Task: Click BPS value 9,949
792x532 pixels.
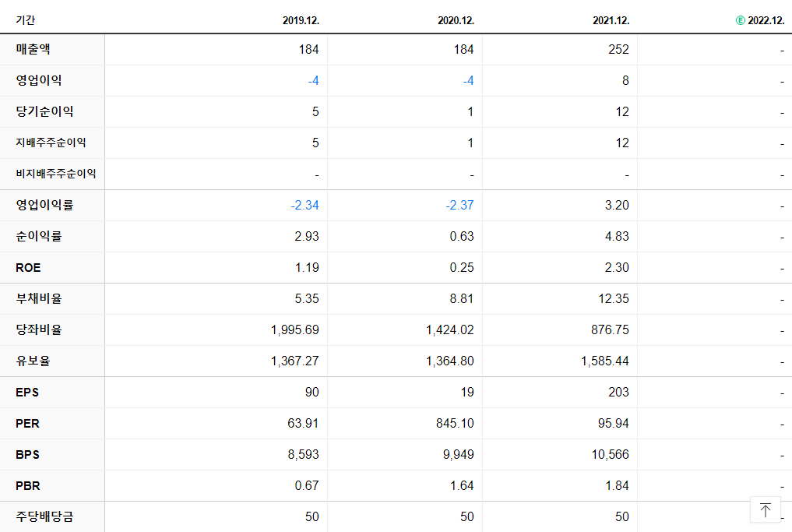Action: [x=459, y=455]
